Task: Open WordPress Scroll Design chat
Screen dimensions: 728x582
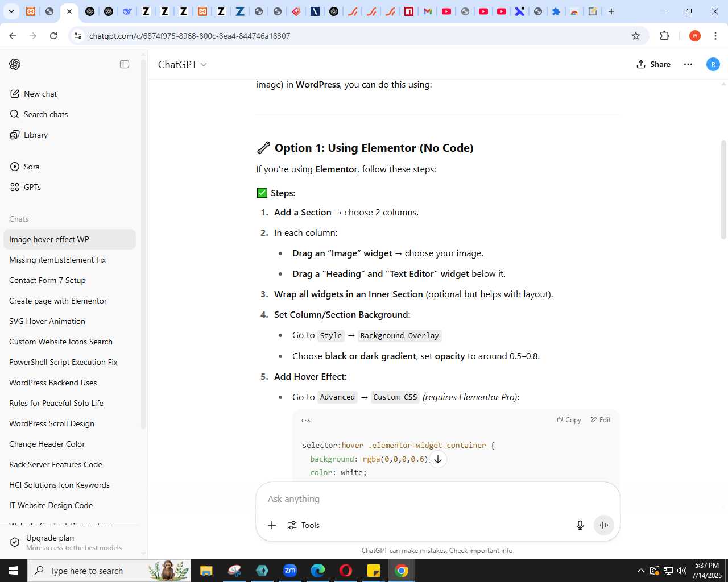Action: (69, 423)
